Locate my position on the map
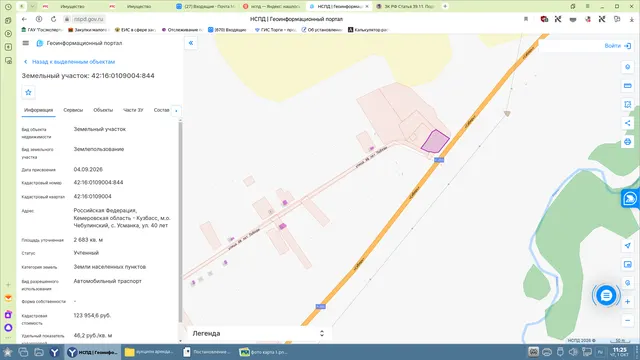This screenshot has width=640, height=360. pyautogui.click(x=627, y=246)
